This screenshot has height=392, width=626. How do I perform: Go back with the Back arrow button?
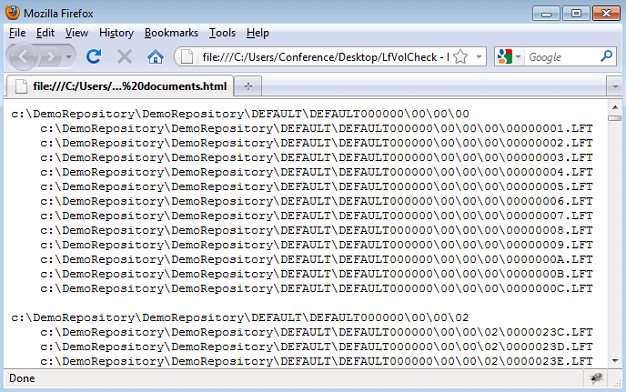tap(23, 57)
